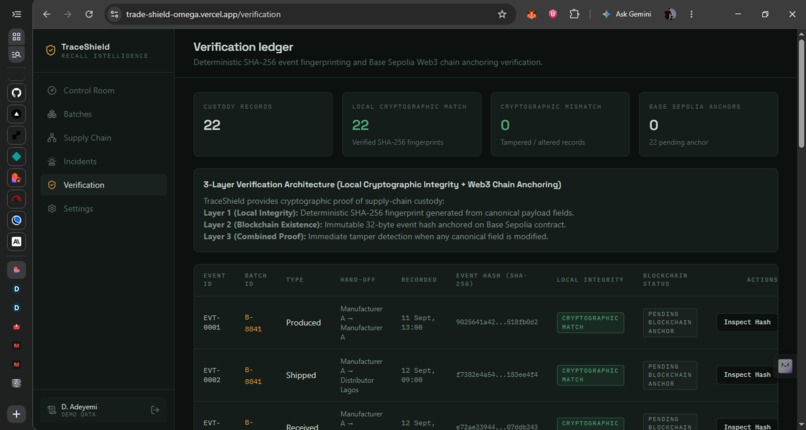
Task: Click the Cryptographic Mismatch card
Action: tap(560, 124)
